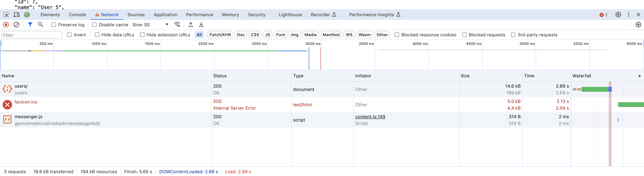Check the Disable cache option
The height and width of the screenshot is (176, 644).
pos(94,25)
